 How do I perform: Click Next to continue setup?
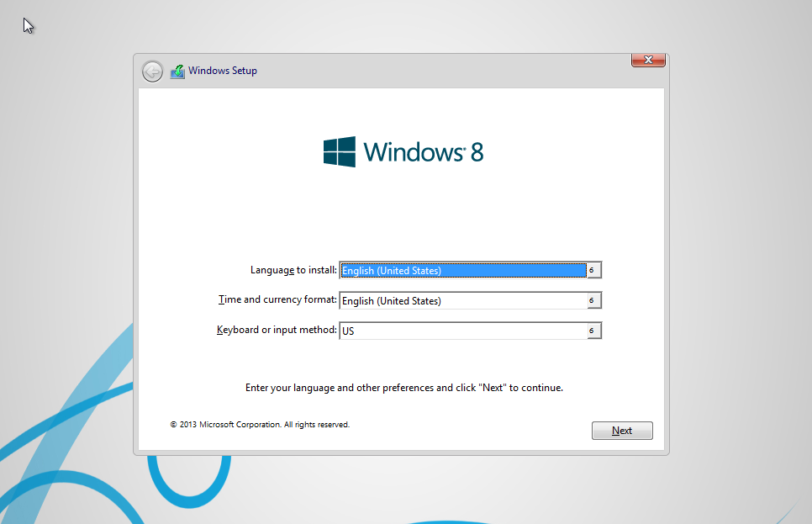click(622, 431)
